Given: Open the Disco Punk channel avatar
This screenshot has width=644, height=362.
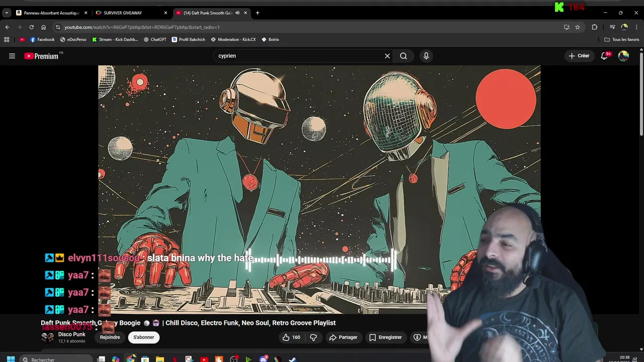Looking at the screenshot, I should tap(47, 337).
